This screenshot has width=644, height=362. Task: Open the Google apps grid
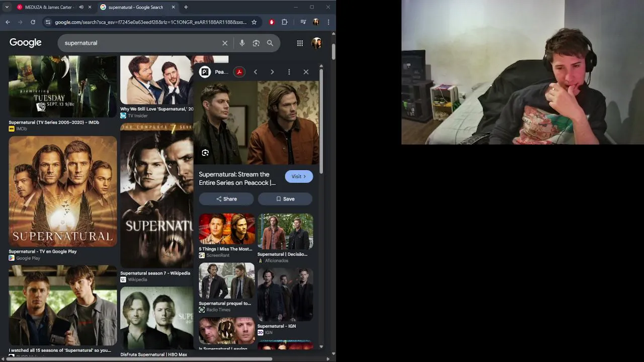click(x=300, y=43)
